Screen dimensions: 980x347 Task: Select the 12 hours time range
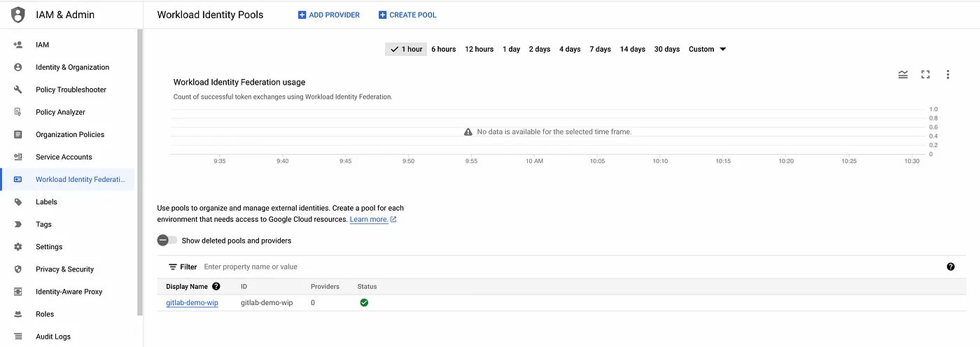[479, 49]
